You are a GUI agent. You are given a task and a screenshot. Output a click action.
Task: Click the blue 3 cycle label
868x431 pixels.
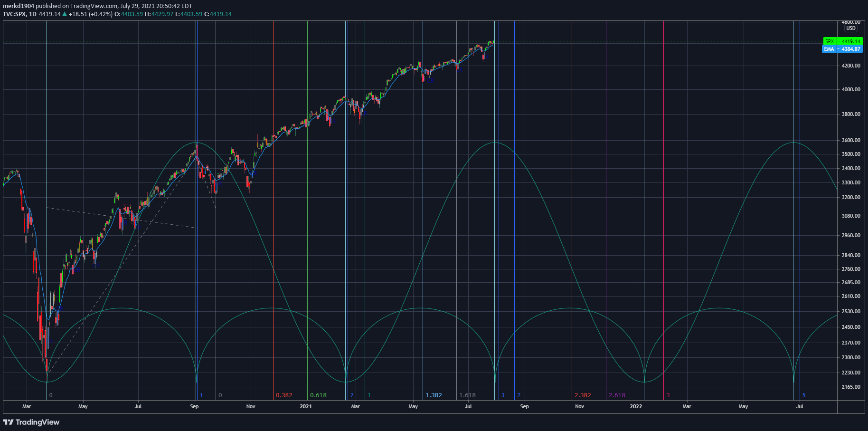[x=503, y=395]
